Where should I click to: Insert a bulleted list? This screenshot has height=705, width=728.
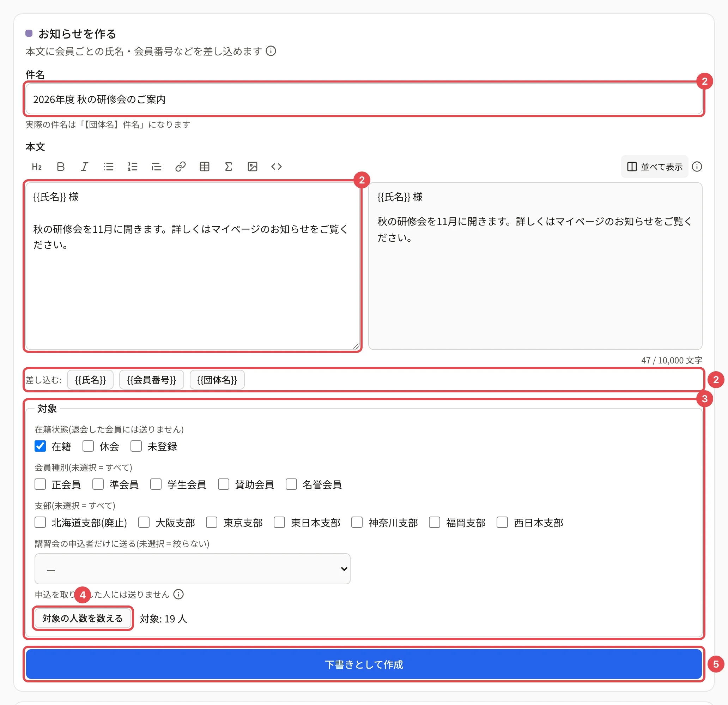point(108,167)
